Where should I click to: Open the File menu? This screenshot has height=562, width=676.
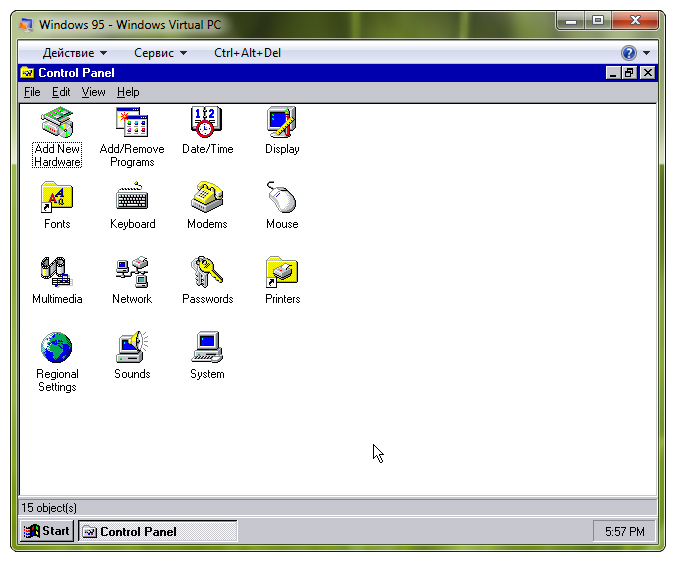coord(32,92)
